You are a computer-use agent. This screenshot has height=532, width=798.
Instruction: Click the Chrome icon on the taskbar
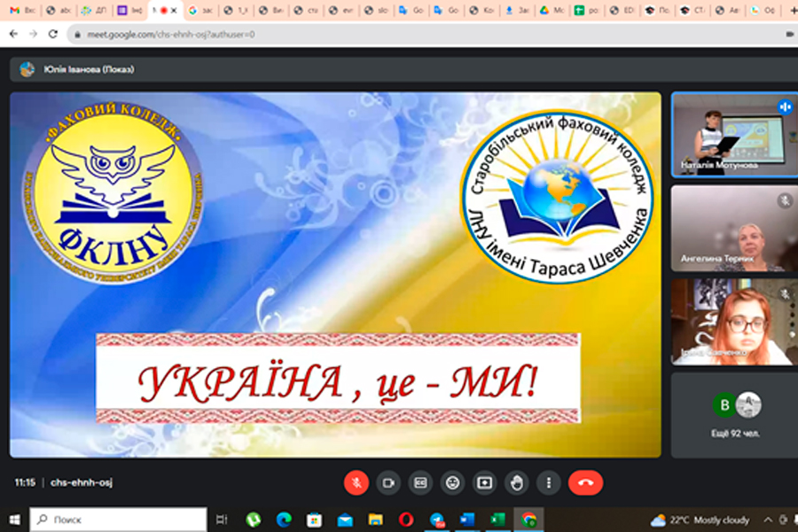pos(528,520)
